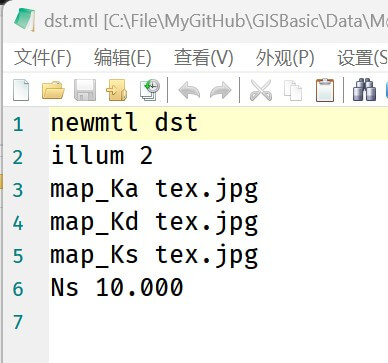
Task: Open the 编辑(E) menu
Action: [123, 58]
